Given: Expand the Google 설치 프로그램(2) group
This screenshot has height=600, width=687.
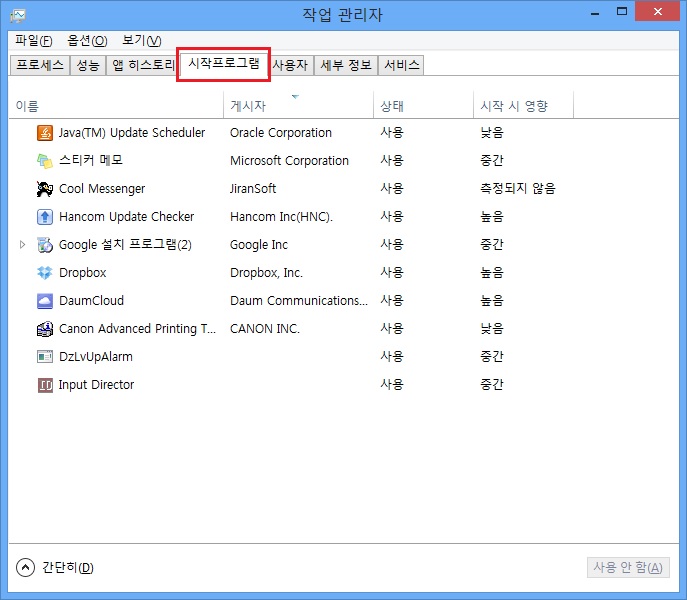Looking at the screenshot, I should coord(22,245).
